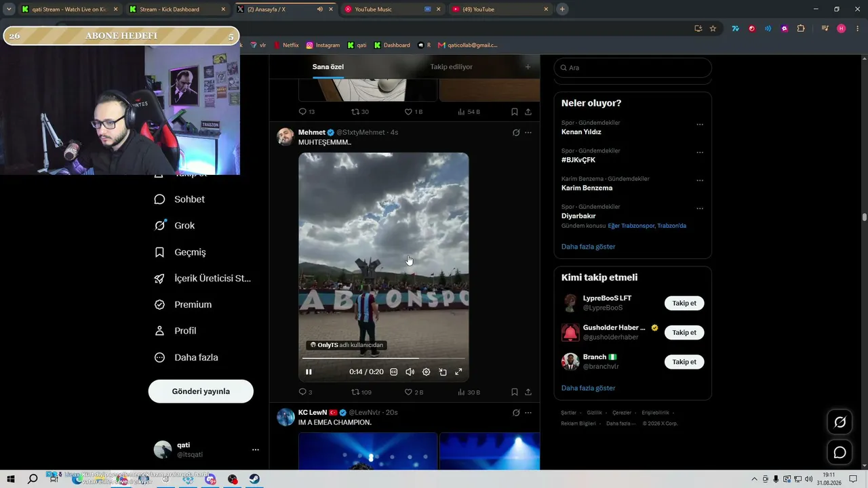
Task: Follow Gusholder Haber with Takip et
Action: [684, 332]
